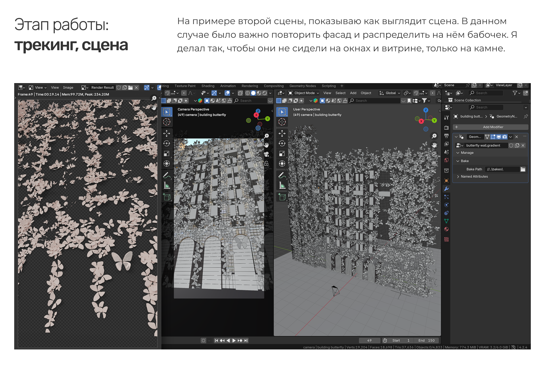Viewport: 545px width, 392px height.
Task: Open the Global transform orientation dropdown
Action: pos(390,93)
